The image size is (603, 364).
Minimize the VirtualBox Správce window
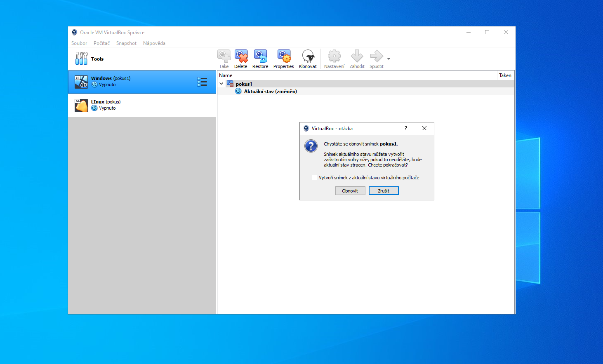(469, 32)
